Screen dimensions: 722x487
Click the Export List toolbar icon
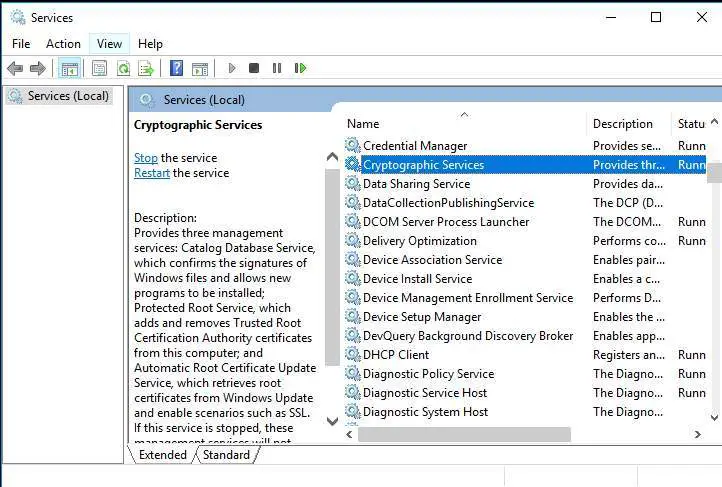146,69
